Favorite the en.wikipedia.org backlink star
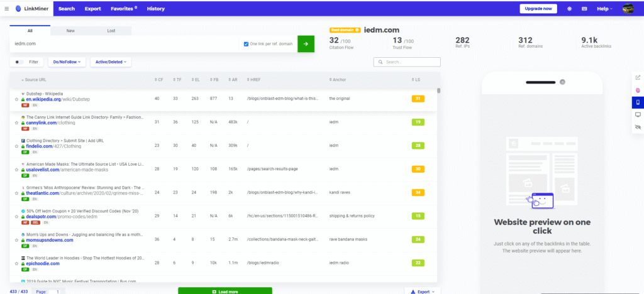The width and height of the screenshot is (644, 294). [17, 99]
